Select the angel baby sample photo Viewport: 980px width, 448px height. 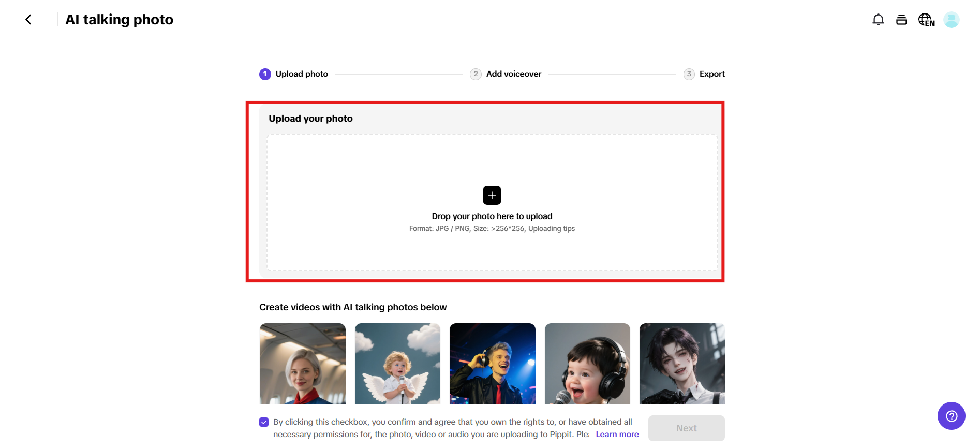tap(397, 364)
